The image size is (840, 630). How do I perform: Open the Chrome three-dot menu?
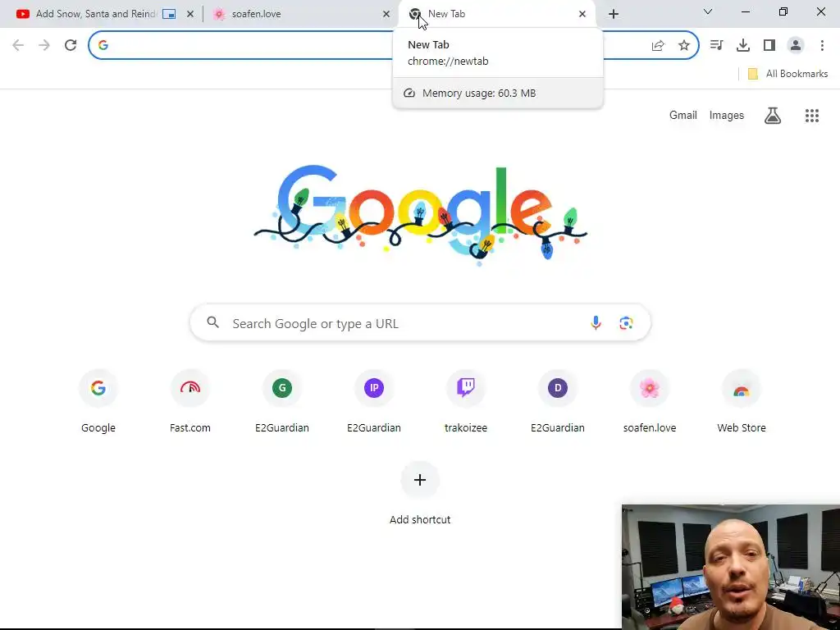(822, 45)
